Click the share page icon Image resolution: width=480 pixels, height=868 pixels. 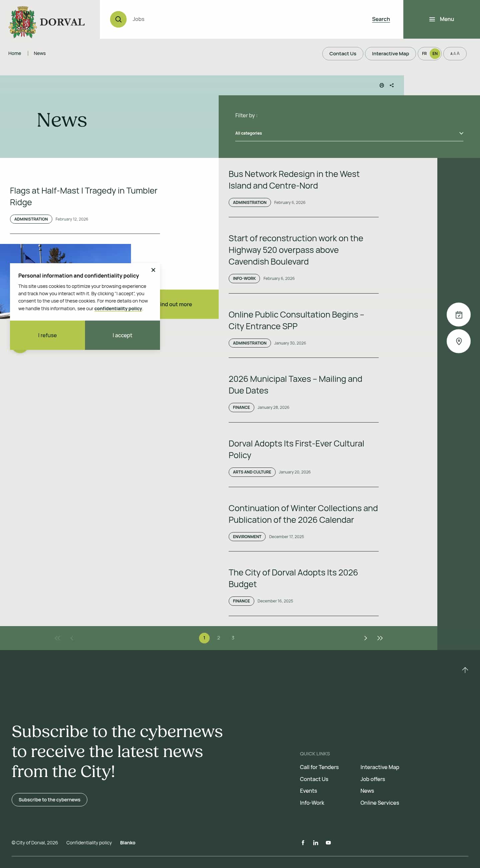[x=392, y=85]
